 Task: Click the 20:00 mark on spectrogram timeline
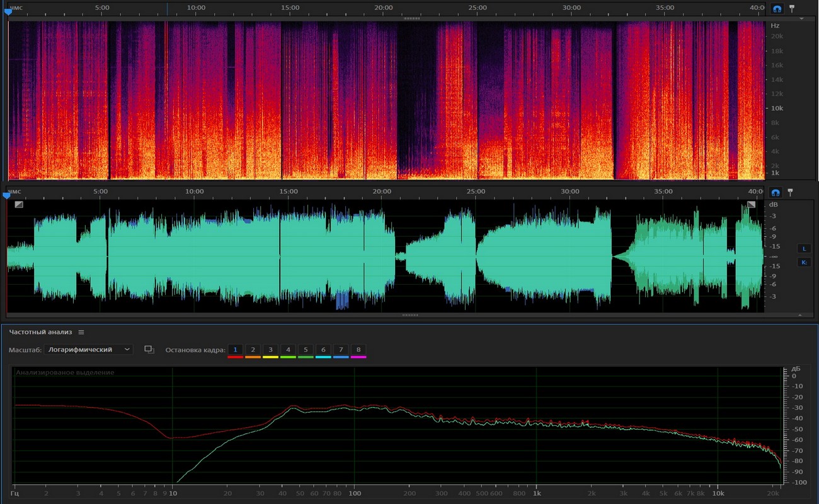(x=383, y=8)
